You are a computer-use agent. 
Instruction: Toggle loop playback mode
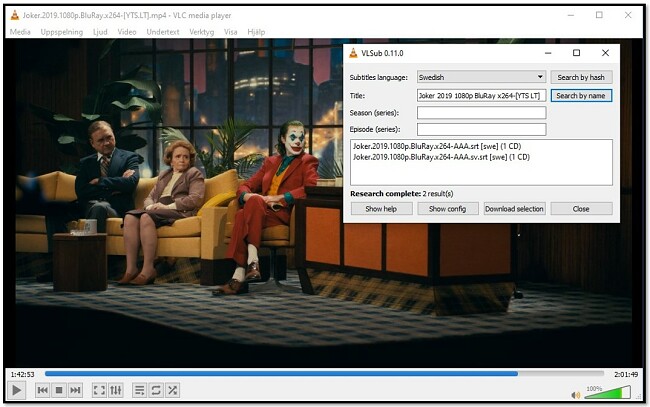tap(156, 390)
